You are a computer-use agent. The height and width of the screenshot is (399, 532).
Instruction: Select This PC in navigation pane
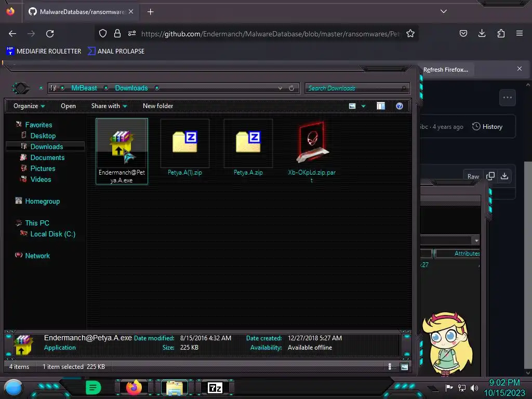point(37,223)
